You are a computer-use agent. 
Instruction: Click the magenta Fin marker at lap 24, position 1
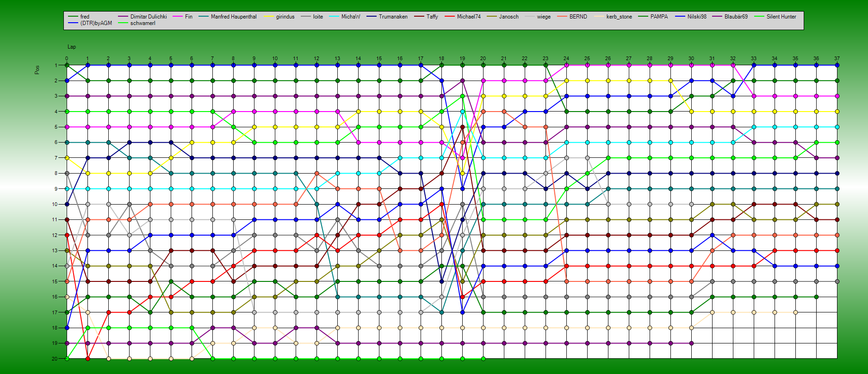click(566, 65)
